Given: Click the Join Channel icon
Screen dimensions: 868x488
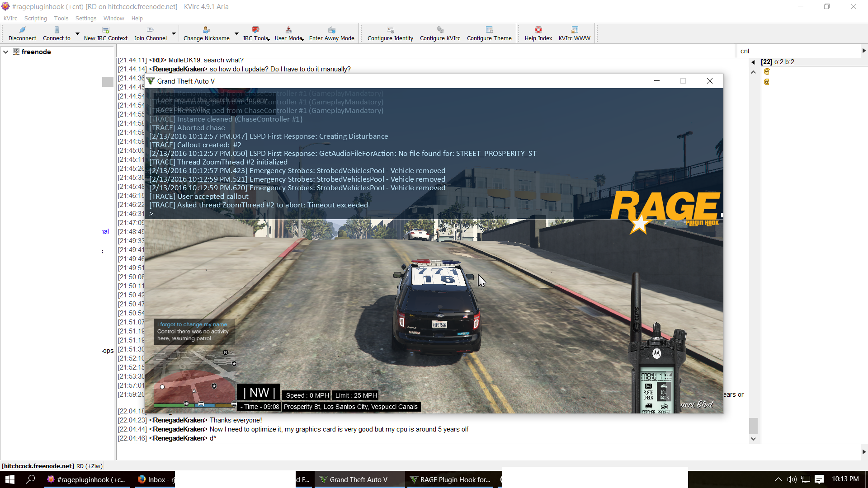Looking at the screenshot, I should 150,30.
